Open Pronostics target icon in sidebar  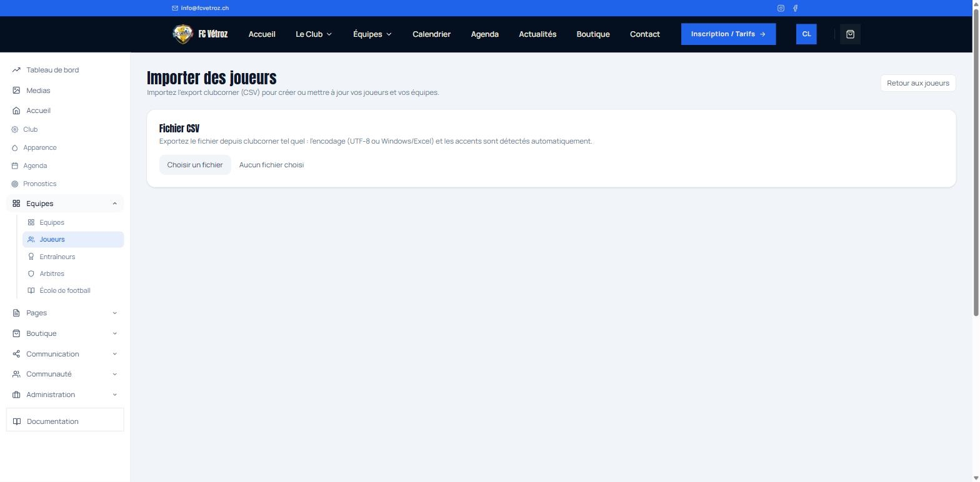click(15, 184)
